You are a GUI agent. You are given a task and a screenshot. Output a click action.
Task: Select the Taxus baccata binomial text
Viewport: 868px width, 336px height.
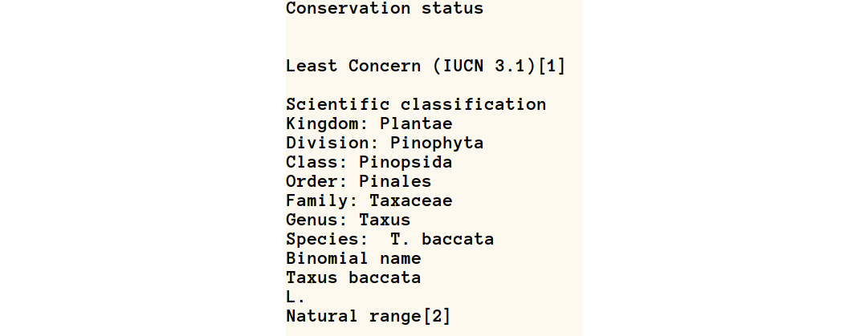tap(353, 278)
